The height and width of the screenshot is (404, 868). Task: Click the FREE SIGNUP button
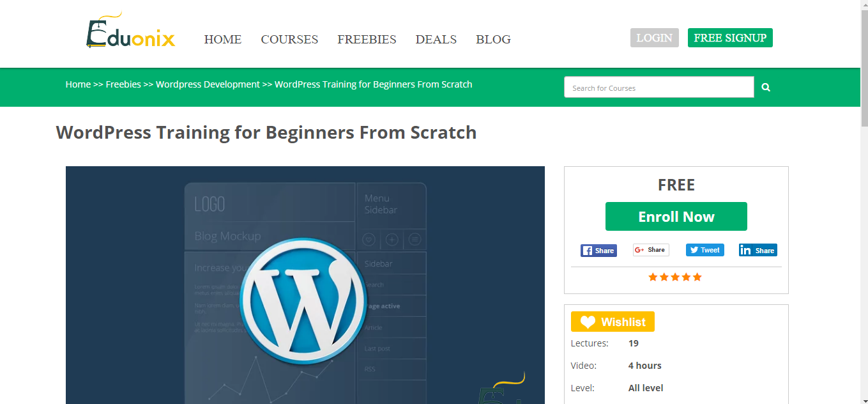click(730, 38)
